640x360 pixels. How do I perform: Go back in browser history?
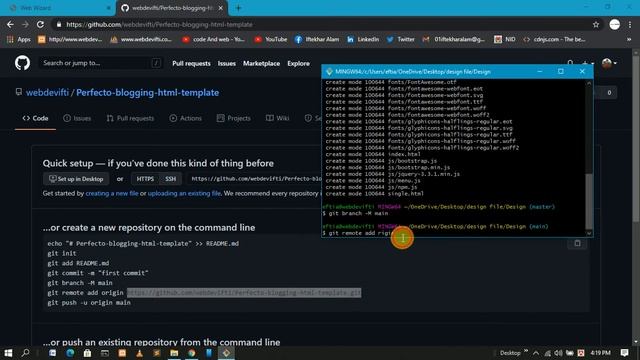(x=10, y=24)
